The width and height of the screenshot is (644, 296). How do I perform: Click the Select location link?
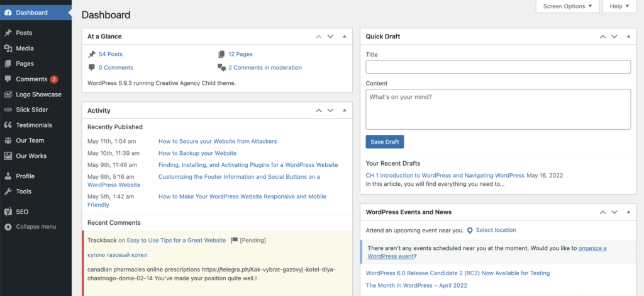tap(496, 231)
